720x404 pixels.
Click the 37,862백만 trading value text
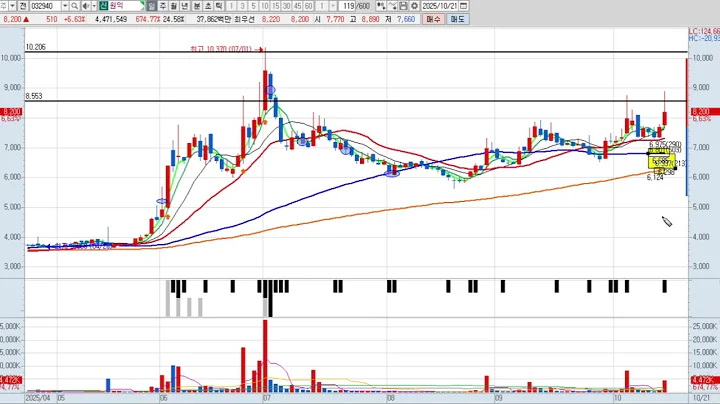[x=215, y=19]
